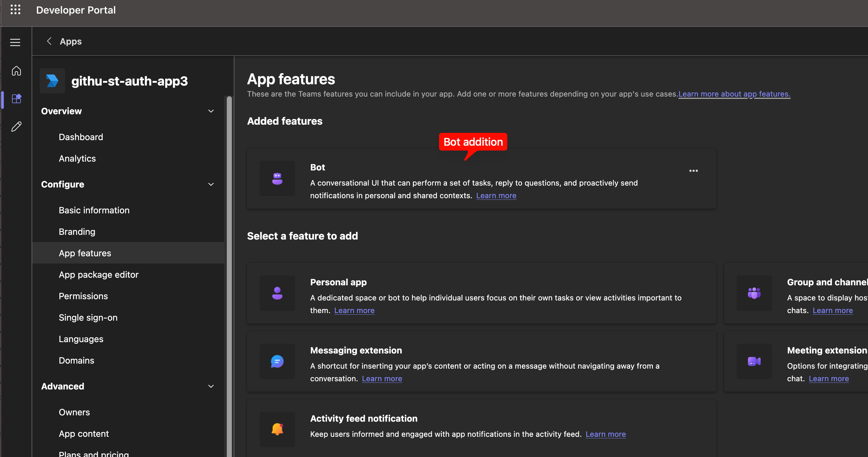The height and width of the screenshot is (457, 868).
Task: Select the Personal app feature card title
Action: 338,282
